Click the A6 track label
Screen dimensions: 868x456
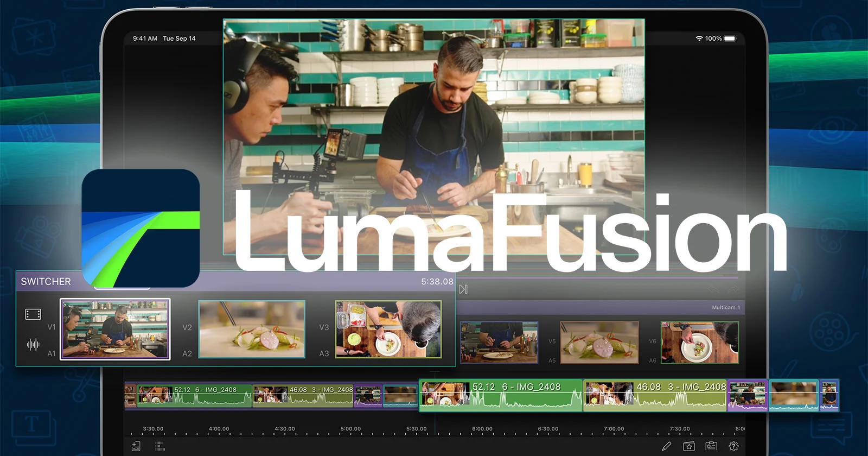(653, 360)
